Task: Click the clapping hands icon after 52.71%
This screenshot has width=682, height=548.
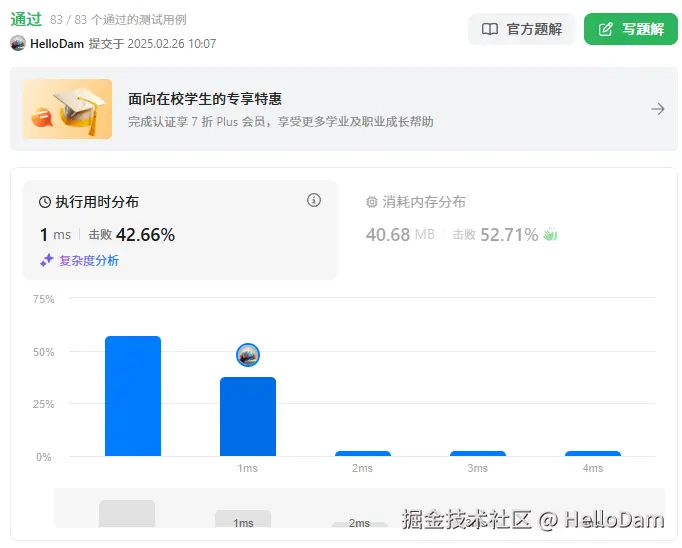Action: pyautogui.click(x=550, y=234)
